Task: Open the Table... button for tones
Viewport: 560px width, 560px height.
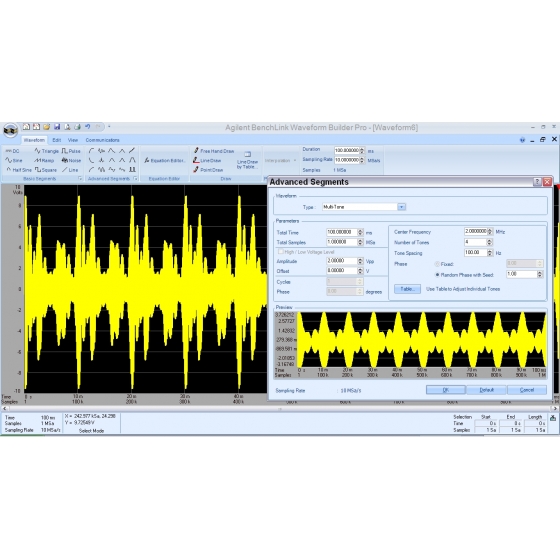Action: click(x=408, y=289)
